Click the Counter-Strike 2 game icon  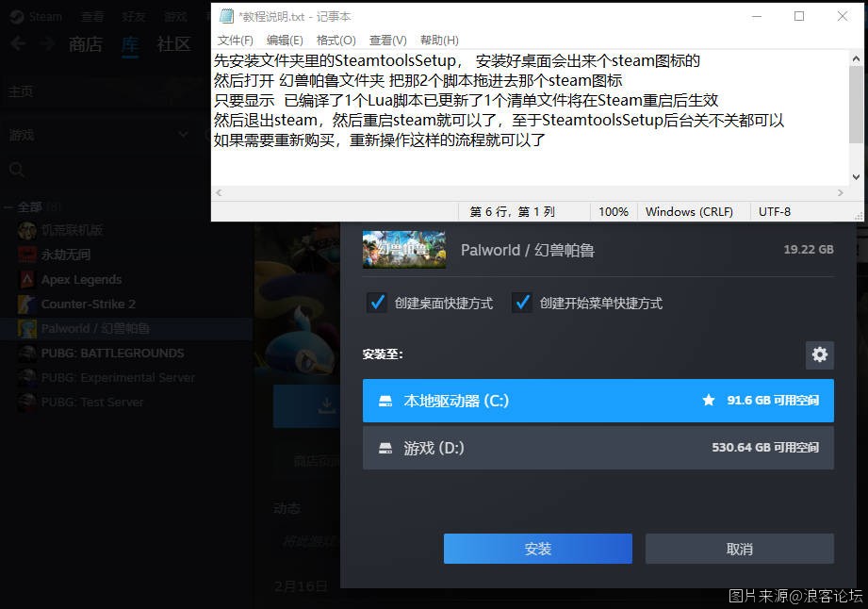27,304
